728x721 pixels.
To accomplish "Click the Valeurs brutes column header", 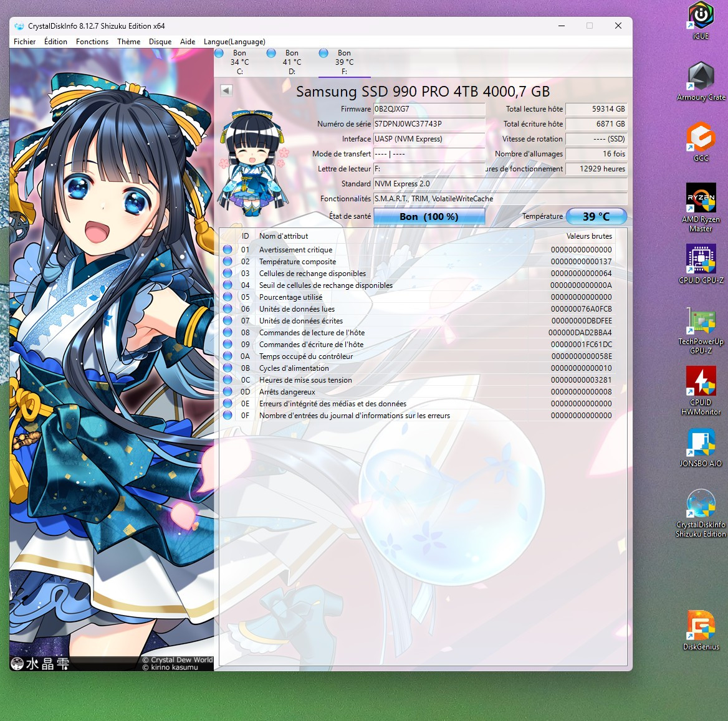I will [589, 236].
